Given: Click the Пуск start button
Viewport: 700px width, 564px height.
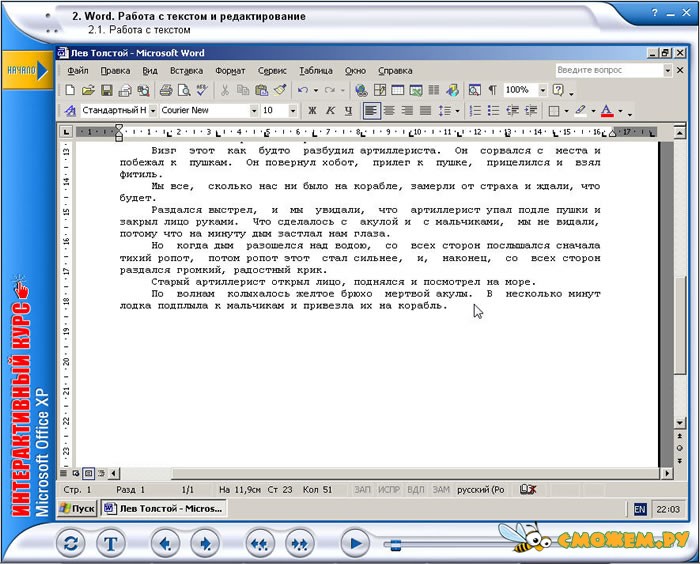Looking at the screenshot, I should (78, 509).
